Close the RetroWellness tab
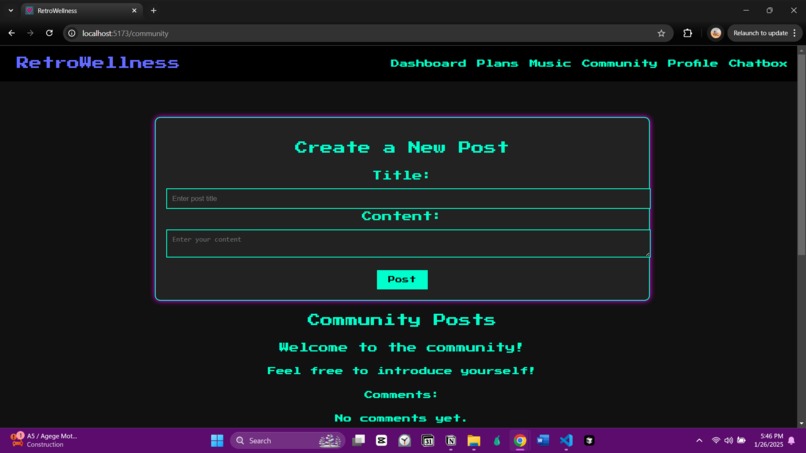806x453 pixels. [134, 10]
